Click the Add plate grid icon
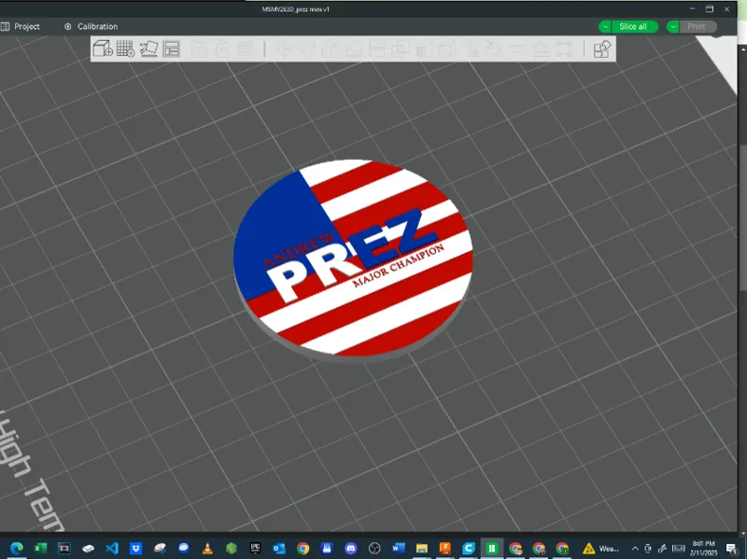The image size is (747, 560). (x=126, y=49)
